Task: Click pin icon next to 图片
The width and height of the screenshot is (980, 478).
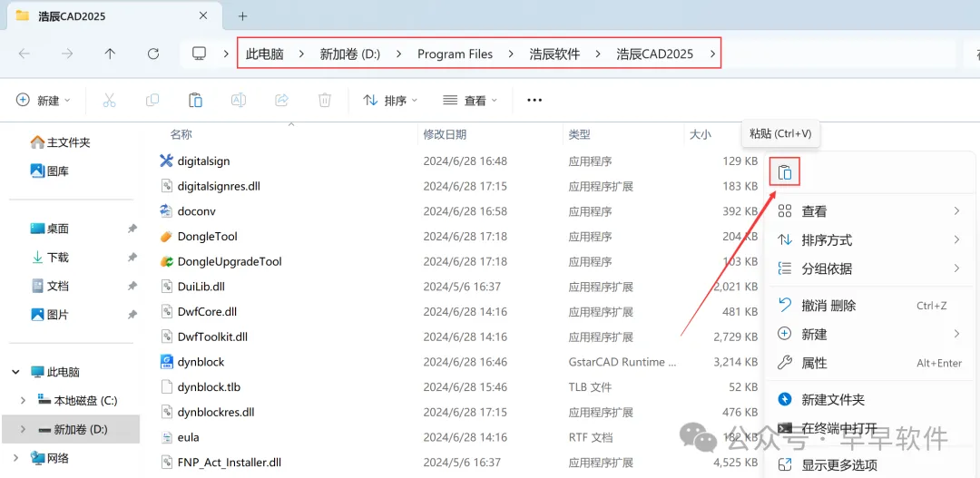Action: click(132, 315)
